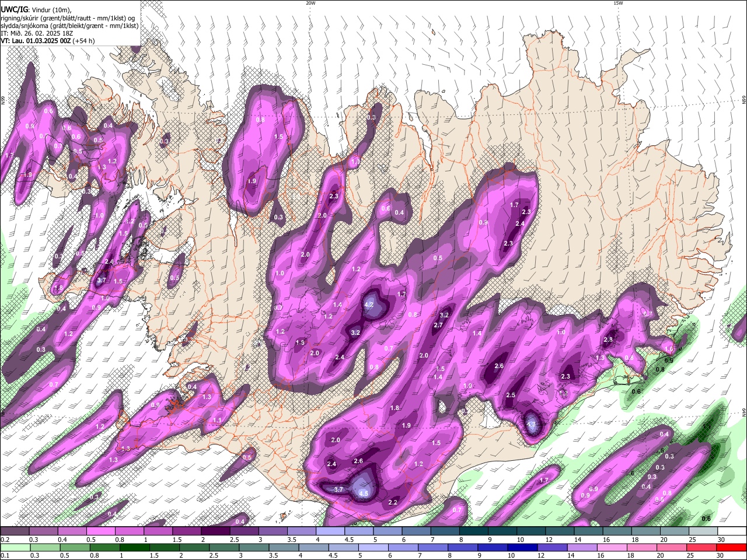Screen dimensions: 747x560
Task: Select the bright red 30 swatch in lower legend row
Action: (732, 547)
